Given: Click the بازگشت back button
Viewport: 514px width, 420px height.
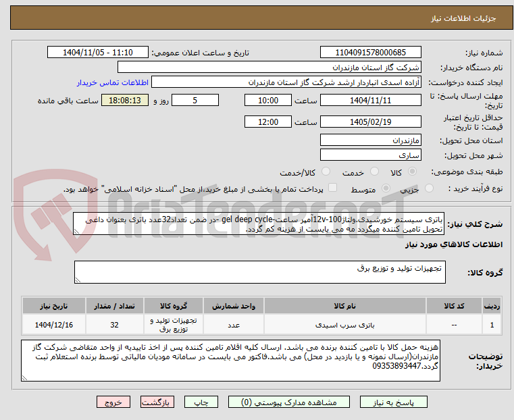Looking at the screenshot, I should tap(157, 402).
